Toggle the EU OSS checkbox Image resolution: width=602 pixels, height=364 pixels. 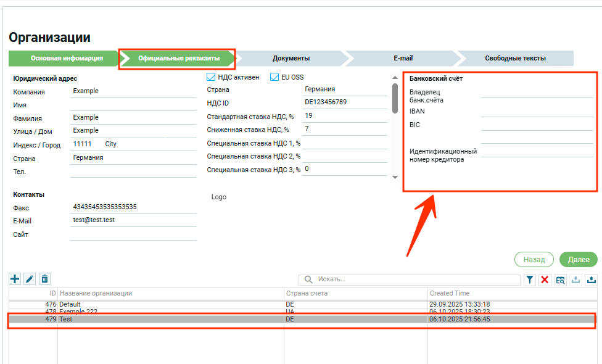[274, 77]
